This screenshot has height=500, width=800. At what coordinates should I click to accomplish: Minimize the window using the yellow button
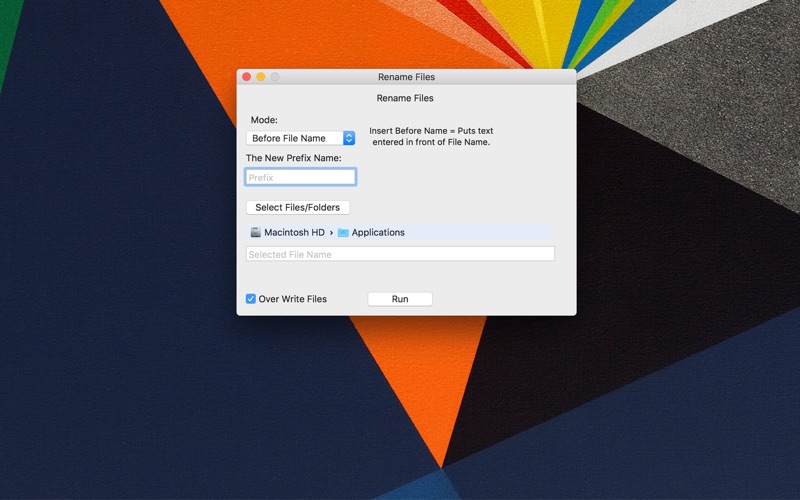pos(261,77)
